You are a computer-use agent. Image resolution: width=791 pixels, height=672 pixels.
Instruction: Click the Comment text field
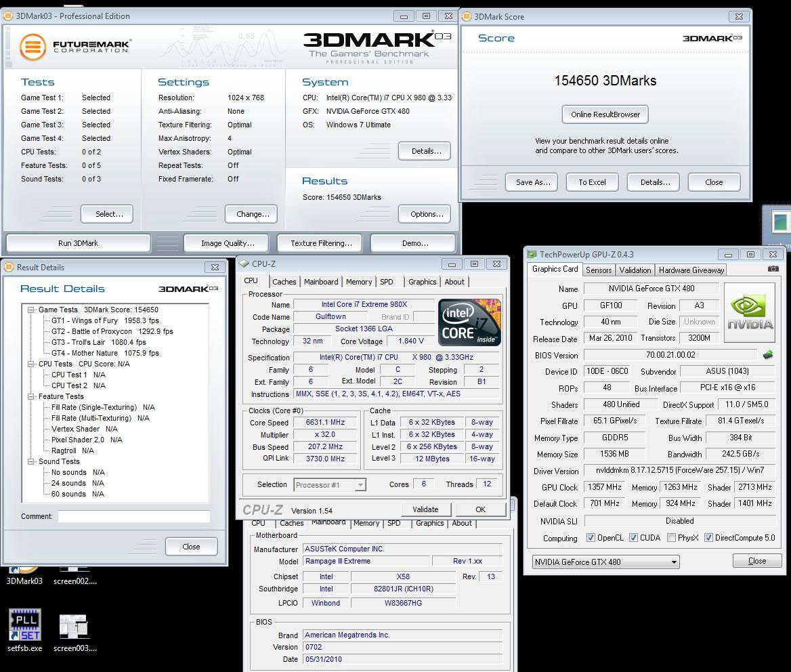pyautogui.click(x=133, y=516)
